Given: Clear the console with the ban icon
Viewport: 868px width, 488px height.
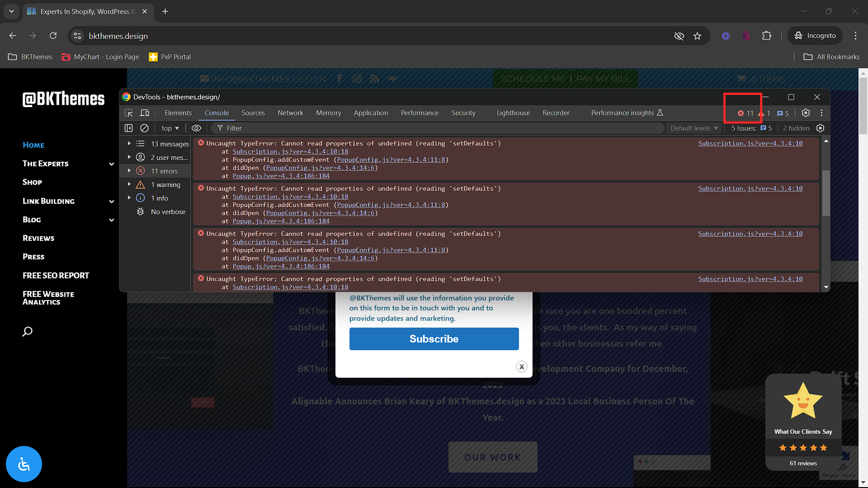Looking at the screenshot, I should tap(144, 128).
